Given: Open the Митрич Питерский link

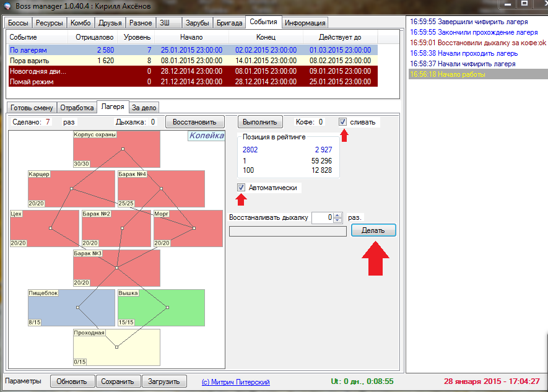Looking at the screenshot, I should pyautogui.click(x=235, y=382).
